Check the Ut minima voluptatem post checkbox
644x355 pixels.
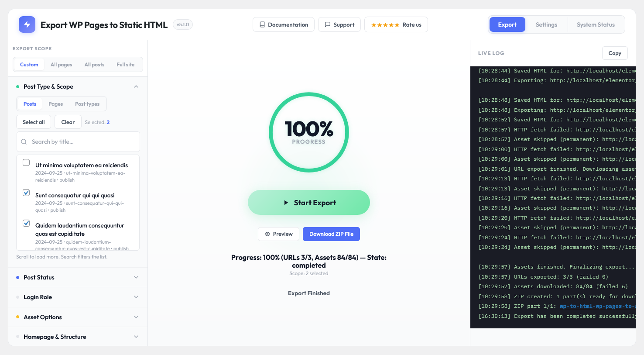[26, 162]
